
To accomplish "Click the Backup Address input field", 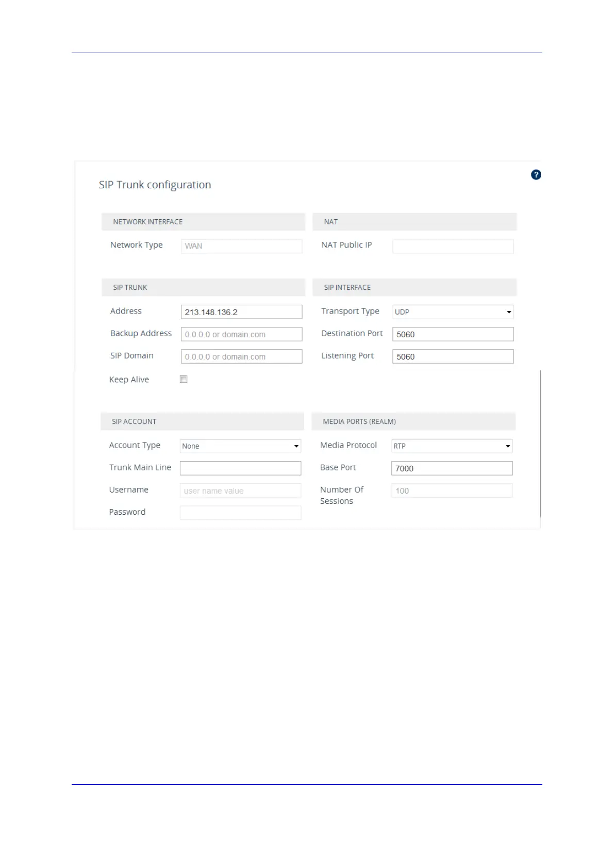I will pyautogui.click(x=241, y=334).
